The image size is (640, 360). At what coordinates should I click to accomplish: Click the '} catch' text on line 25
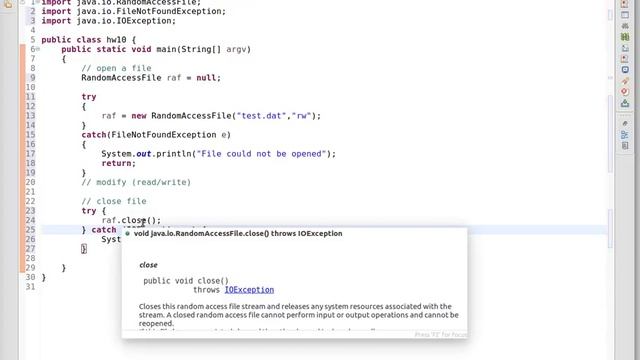[x=99, y=230]
